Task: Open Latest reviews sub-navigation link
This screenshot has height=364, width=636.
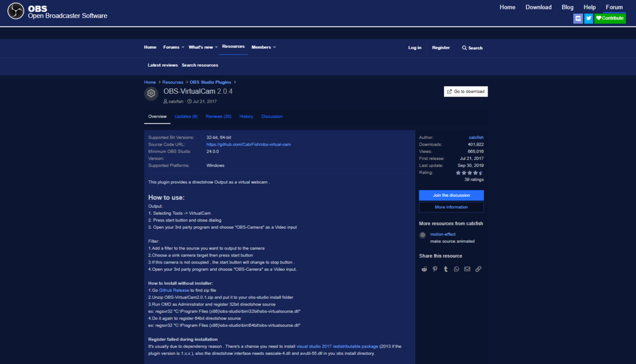Action: tap(162, 65)
